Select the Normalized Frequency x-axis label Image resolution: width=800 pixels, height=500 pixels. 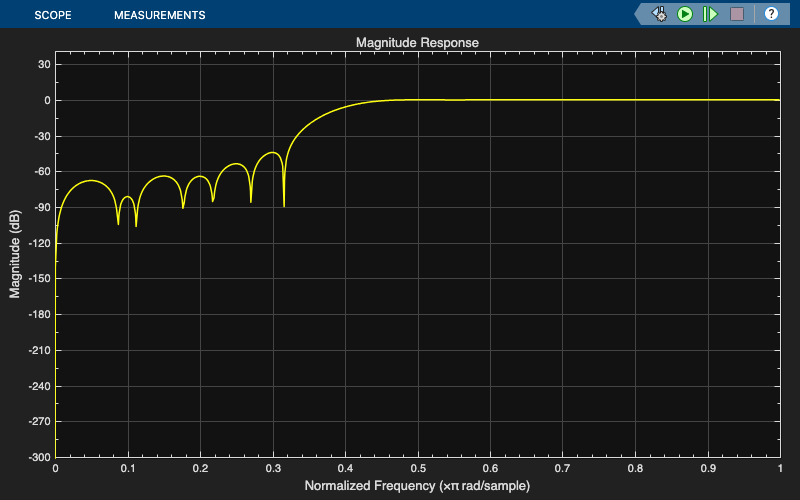417,486
